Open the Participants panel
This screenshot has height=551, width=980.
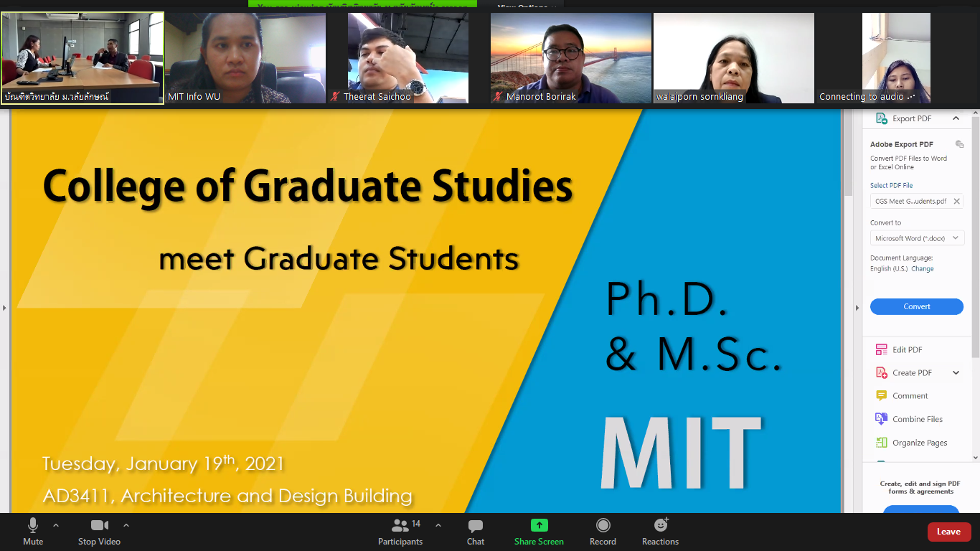coord(400,531)
